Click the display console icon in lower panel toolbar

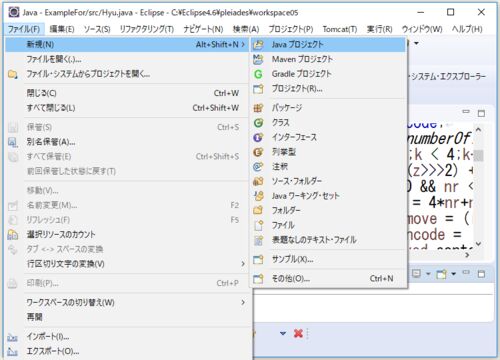pos(416,274)
